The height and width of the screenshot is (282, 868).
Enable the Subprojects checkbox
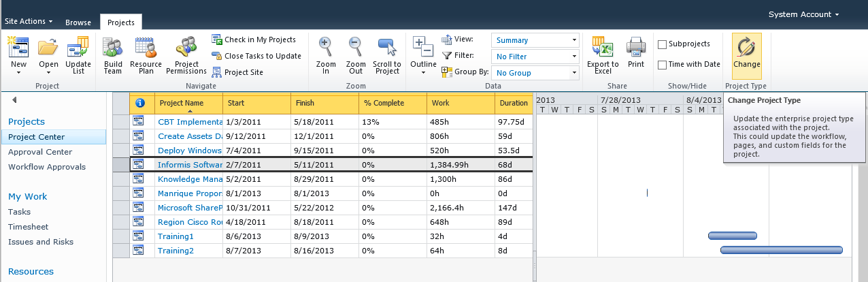pos(663,44)
